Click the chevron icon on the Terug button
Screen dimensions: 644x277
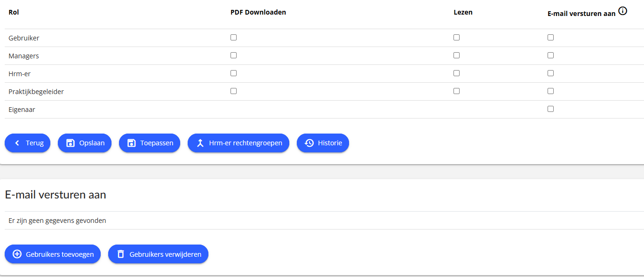click(17, 143)
